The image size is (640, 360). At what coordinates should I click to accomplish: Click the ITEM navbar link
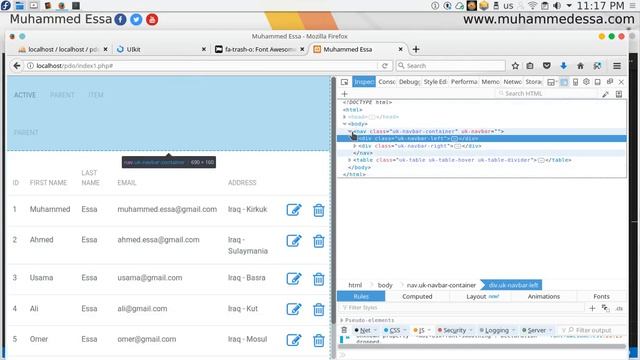(x=96, y=95)
